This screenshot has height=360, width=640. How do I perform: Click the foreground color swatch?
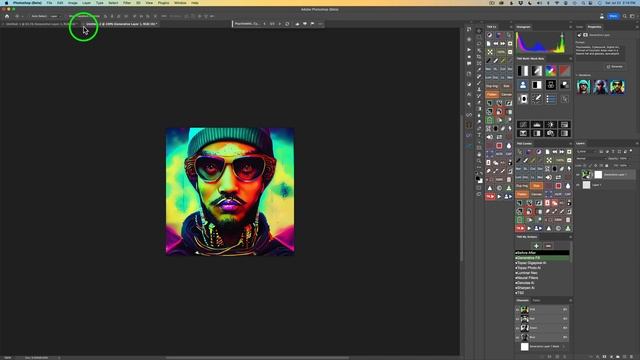click(x=478, y=178)
